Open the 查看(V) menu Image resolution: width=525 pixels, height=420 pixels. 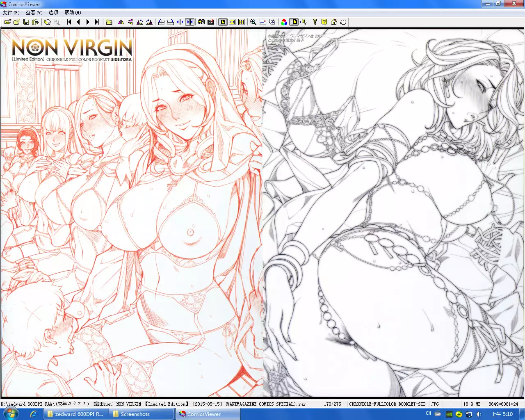pos(34,13)
